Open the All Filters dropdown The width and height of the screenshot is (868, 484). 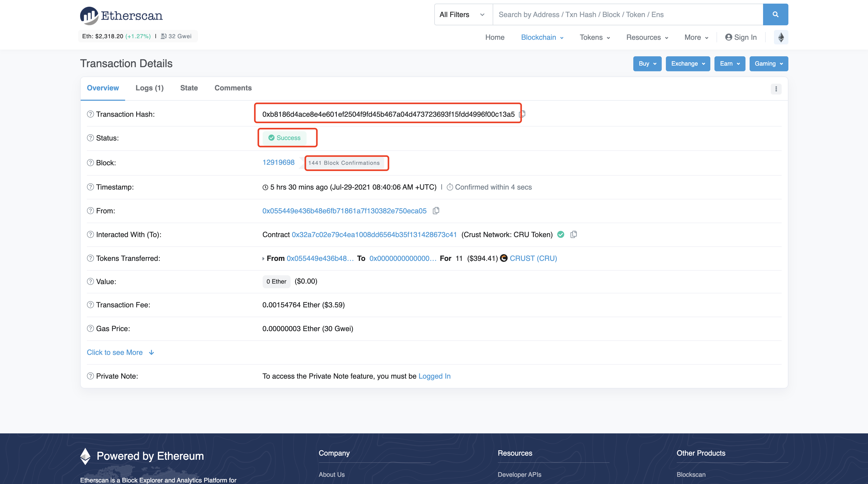[x=463, y=14]
